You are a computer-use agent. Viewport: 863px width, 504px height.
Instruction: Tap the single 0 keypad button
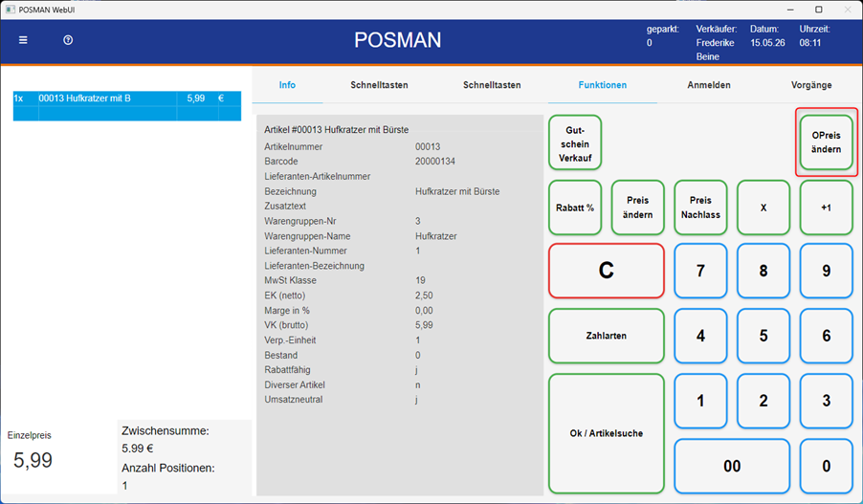[x=826, y=466]
